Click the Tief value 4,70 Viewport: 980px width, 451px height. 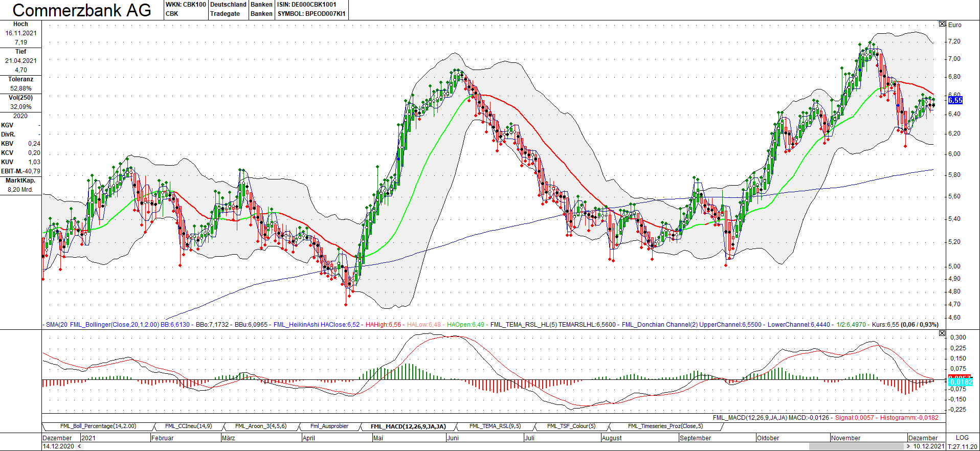(x=21, y=70)
